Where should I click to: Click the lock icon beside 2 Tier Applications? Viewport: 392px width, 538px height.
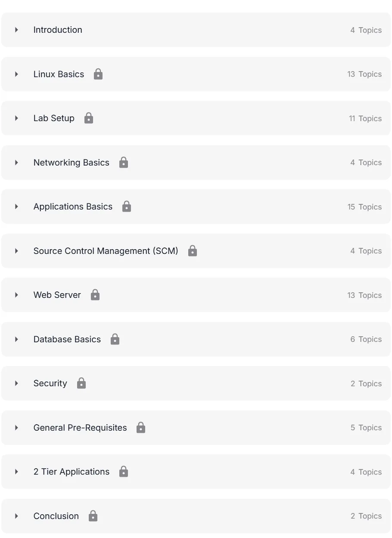(124, 472)
